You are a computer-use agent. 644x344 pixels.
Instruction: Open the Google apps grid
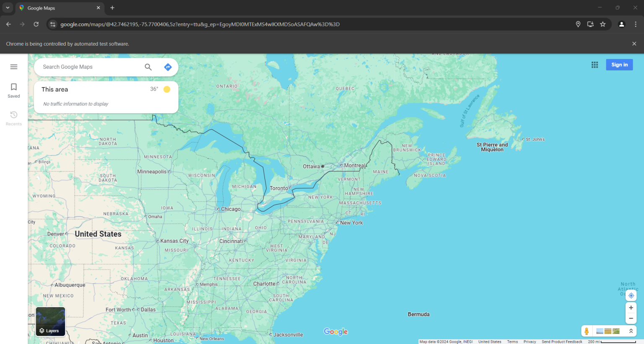click(x=595, y=65)
